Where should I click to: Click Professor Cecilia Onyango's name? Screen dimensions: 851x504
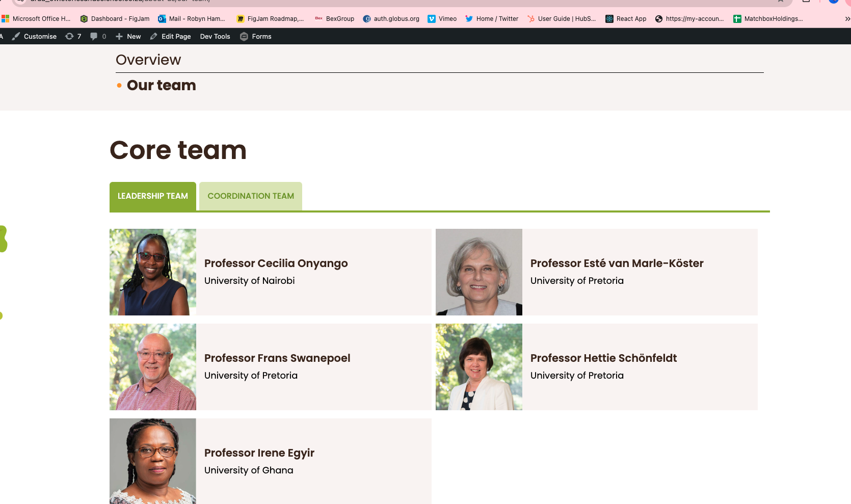click(276, 263)
